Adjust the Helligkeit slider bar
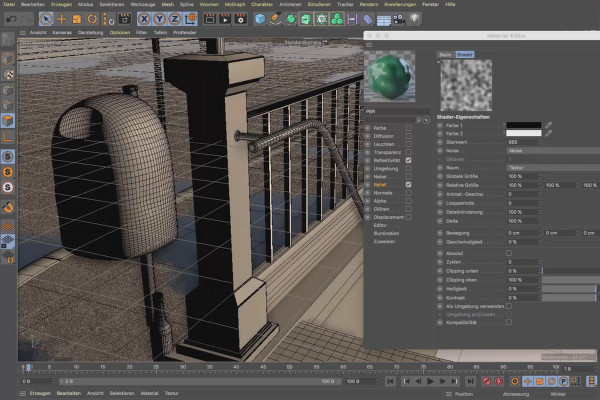 click(569, 289)
